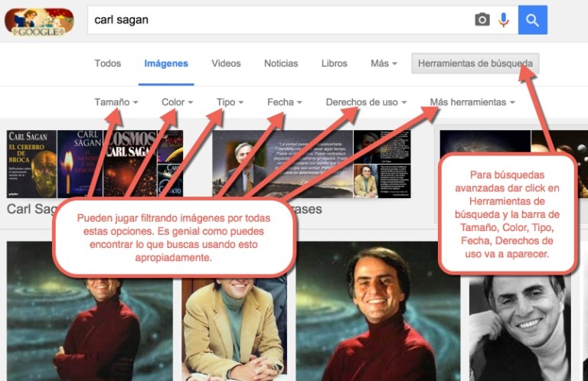
Task: Switch to the Videos tab
Action: (x=226, y=63)
